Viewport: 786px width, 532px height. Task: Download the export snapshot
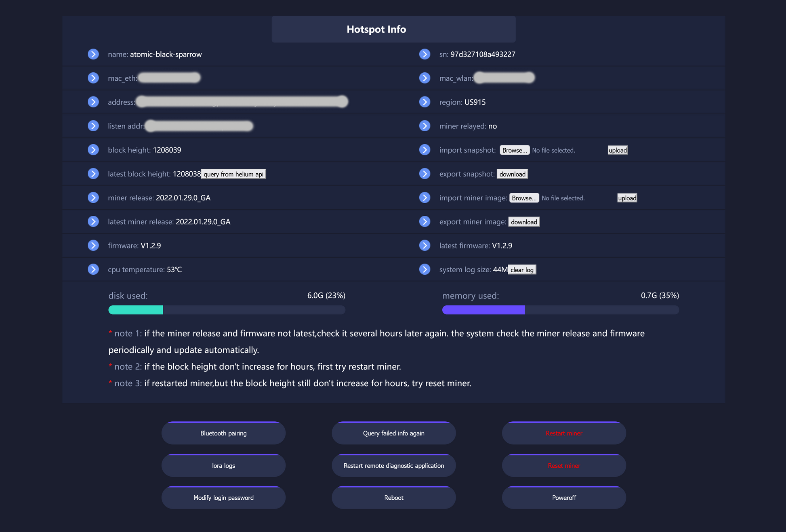point(512,174)
